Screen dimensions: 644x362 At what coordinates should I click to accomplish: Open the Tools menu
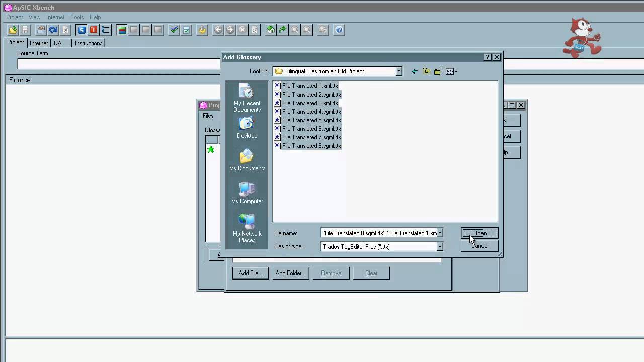(77, 17)
